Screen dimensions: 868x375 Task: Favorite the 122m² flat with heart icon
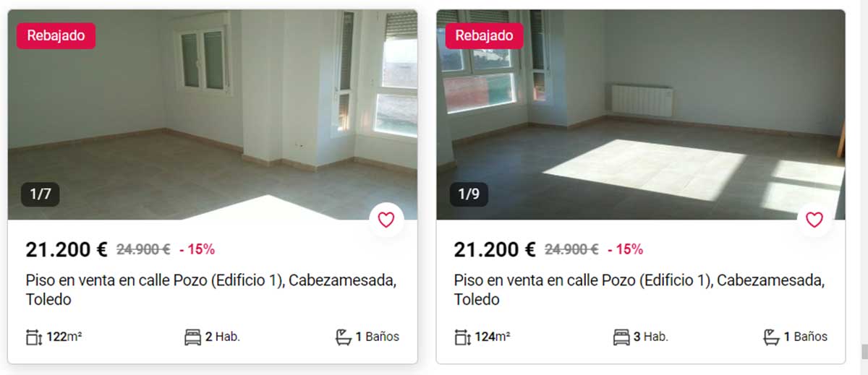[x=386, y=220]
